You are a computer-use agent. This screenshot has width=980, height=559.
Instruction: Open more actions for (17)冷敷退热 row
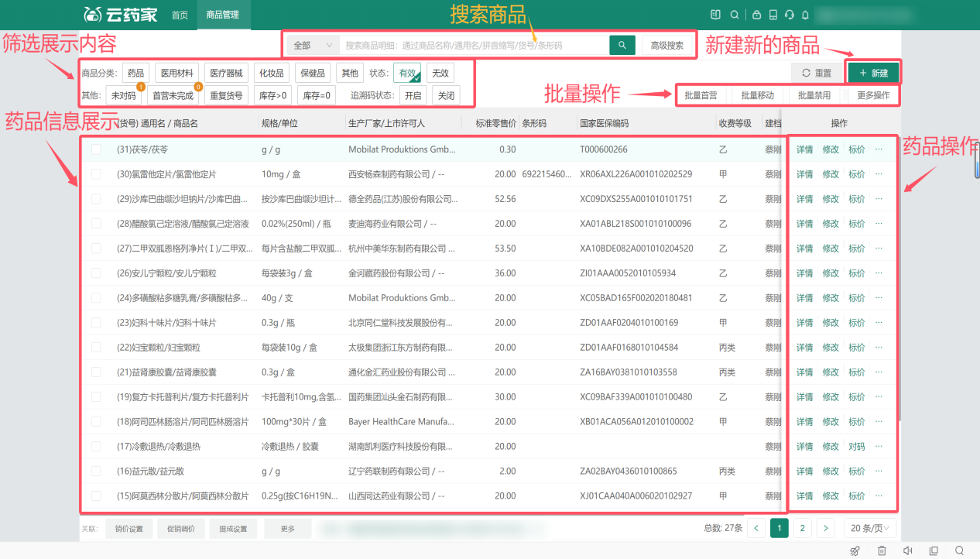(879, 446)
